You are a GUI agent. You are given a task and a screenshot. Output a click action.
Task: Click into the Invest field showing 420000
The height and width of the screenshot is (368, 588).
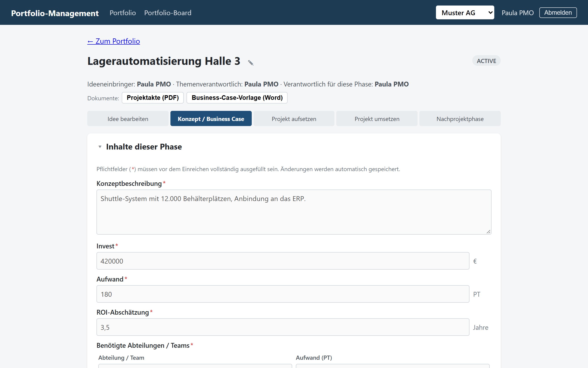(x=283, y=261)
